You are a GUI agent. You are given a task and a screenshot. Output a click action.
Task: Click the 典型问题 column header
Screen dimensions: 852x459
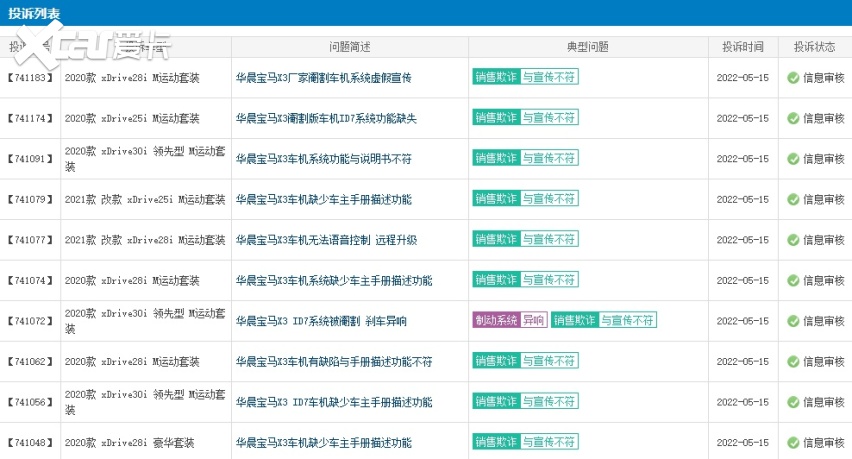(581, 47)
